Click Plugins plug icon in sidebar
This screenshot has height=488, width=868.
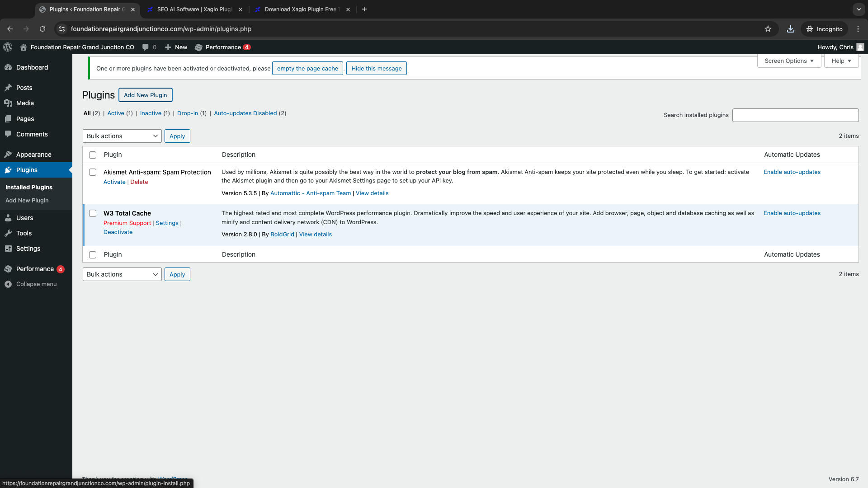tap(8, 170)
